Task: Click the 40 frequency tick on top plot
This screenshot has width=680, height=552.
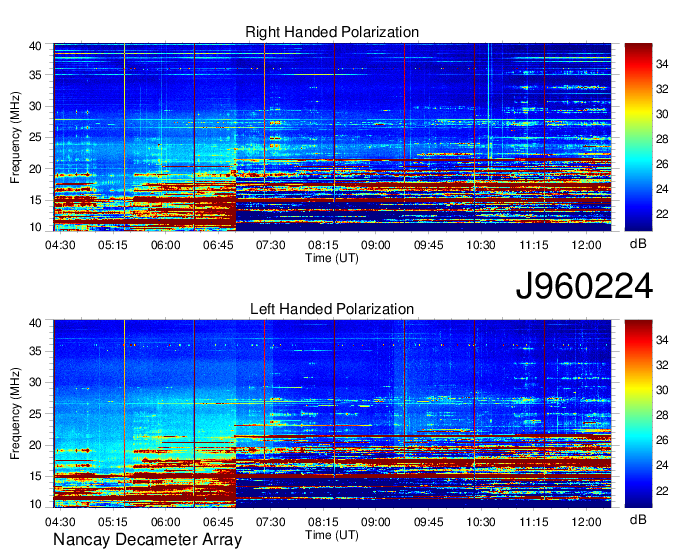Action: pos(35,46)
